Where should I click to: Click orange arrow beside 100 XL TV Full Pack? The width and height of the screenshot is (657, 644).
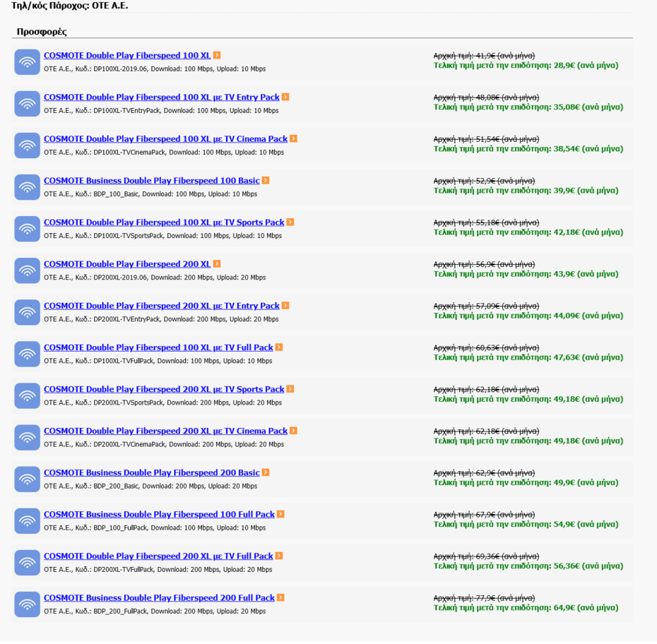point(279,347)
